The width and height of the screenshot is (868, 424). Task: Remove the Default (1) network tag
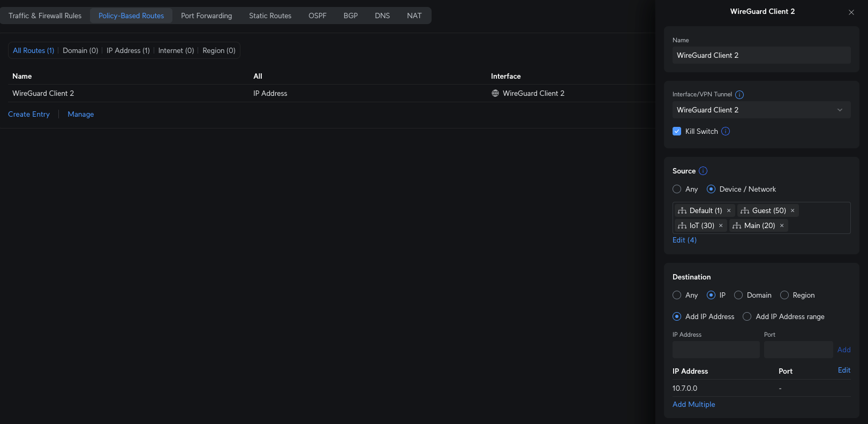[729, 210]
